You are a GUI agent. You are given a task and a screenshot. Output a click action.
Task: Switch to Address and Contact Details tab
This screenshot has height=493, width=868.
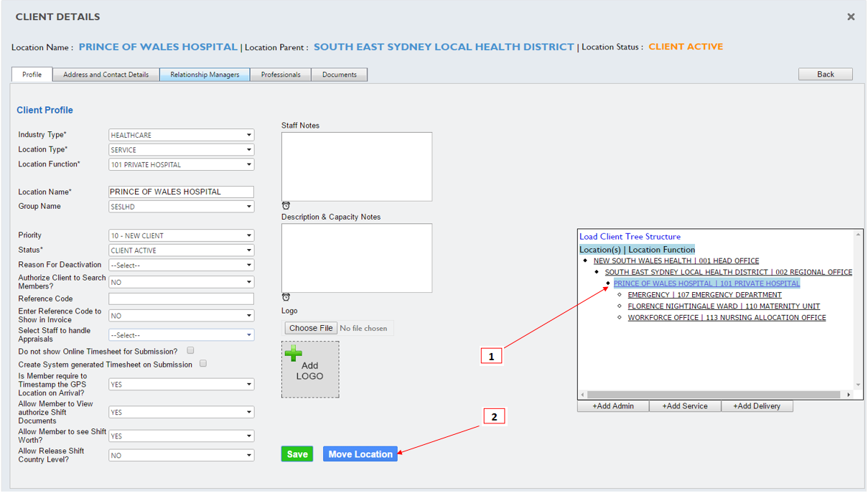pyautogui.click(x=106, y=75)
